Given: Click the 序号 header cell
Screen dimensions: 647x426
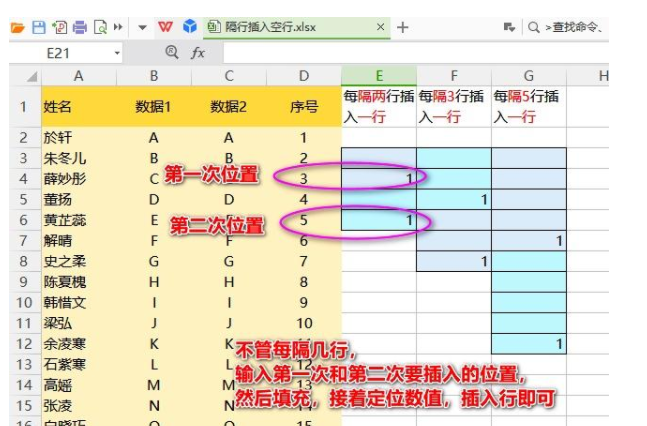Looking at the screenshot, I should coord(304,106).
